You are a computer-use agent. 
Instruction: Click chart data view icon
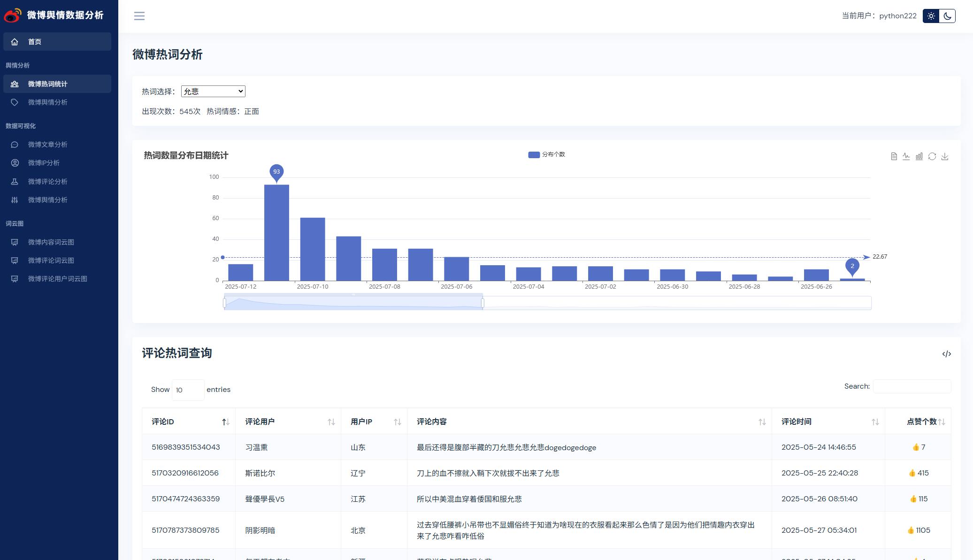[894, 156]
